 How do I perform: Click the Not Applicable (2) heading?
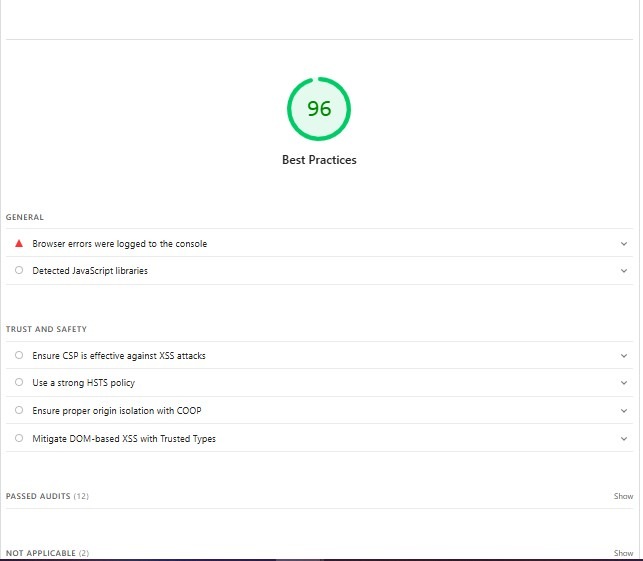[47, 553]
